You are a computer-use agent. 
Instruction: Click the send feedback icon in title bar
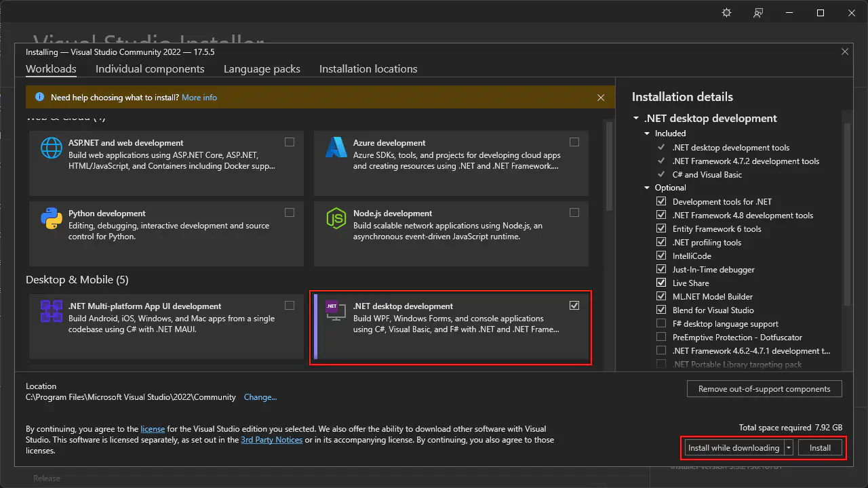(x=758, y=13)
